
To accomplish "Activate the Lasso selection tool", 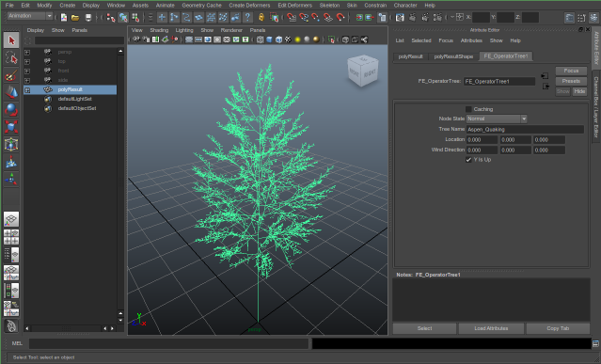I will pyautogui.click(x=11, y=58).
